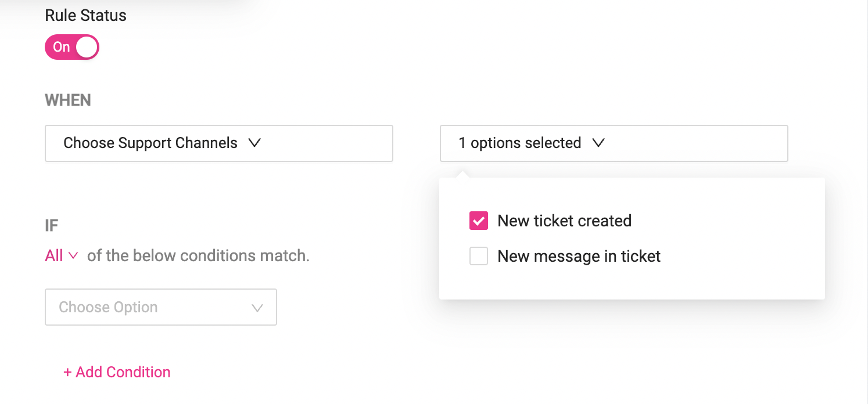Select the New message in ticket label

(579, 257)
